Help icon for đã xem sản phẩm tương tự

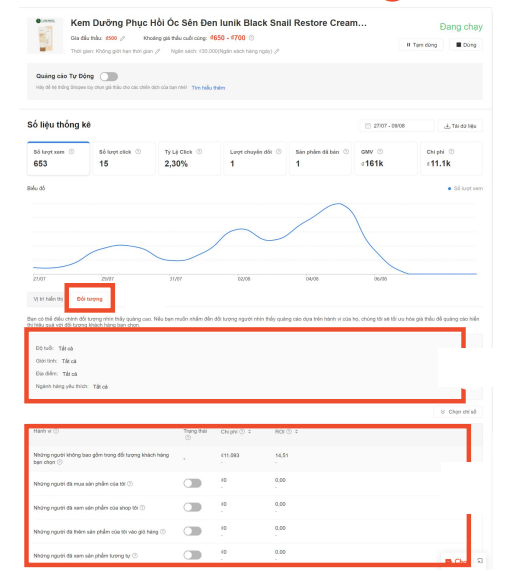click(x=135, y=556)
